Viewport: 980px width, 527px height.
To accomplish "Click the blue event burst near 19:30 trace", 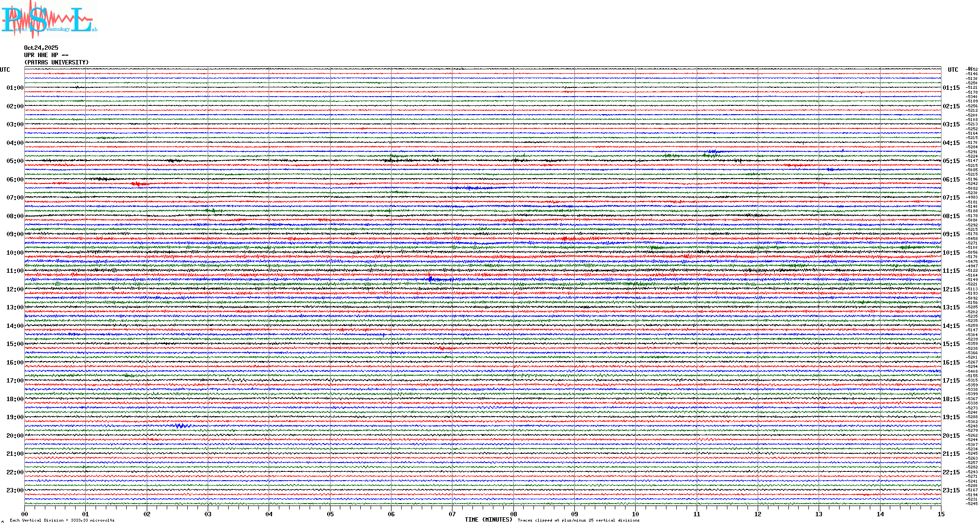I will pos(181,426).
